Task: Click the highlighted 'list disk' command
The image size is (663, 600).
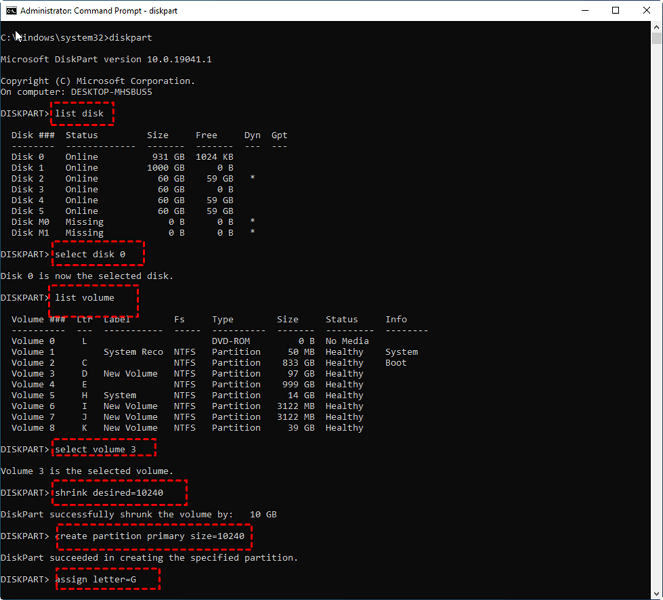Action: [x=80, y=113]
